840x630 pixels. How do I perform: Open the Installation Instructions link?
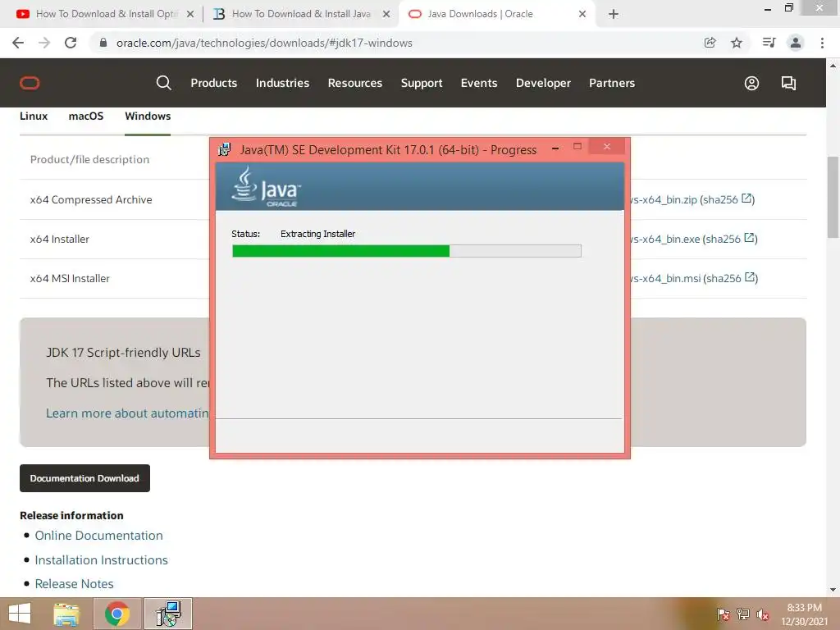coord(101,559)
